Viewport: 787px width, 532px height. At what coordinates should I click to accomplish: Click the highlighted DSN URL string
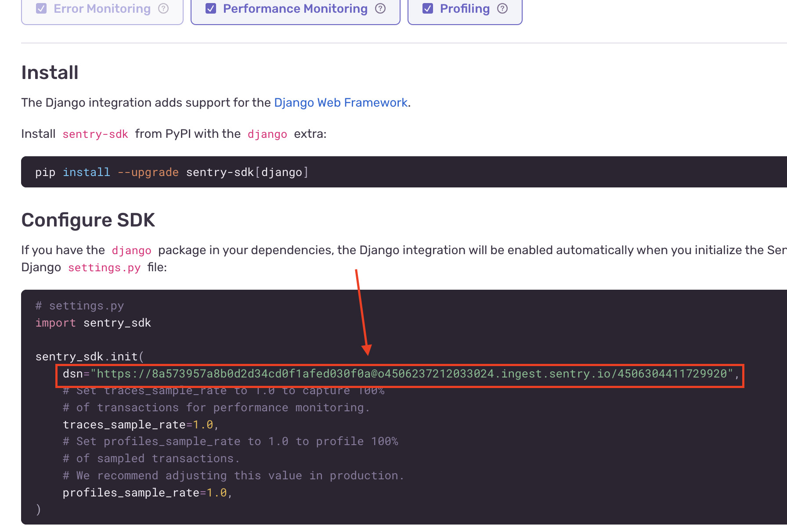pyautogui.click(x=412, y=374)
